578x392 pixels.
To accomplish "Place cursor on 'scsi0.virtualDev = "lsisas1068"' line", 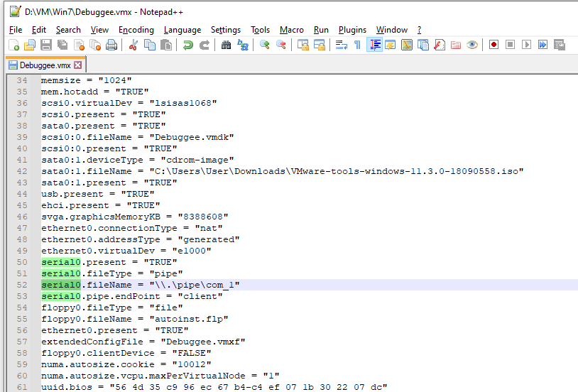I will [129, 103].
